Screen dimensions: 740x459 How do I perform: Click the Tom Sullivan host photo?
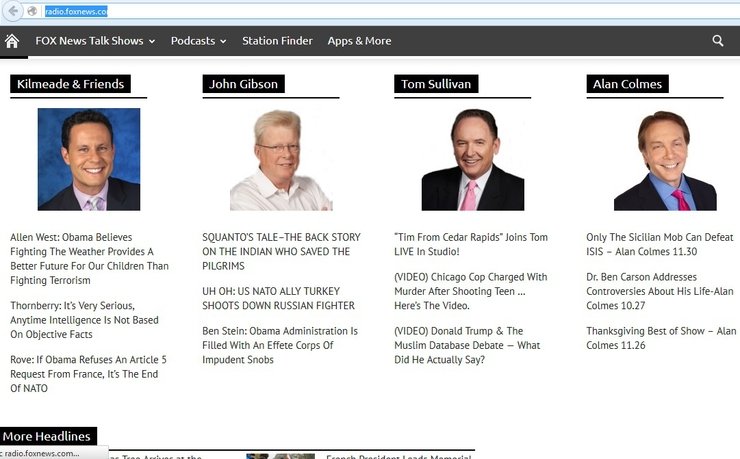tap(473, 159)
